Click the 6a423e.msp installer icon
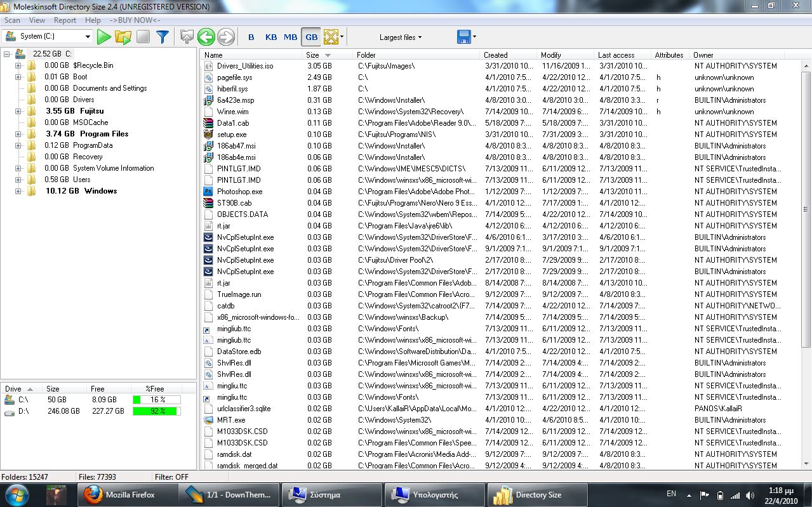Screen dimensions: 812x507 pyautogui.click(x=208, y=100)
